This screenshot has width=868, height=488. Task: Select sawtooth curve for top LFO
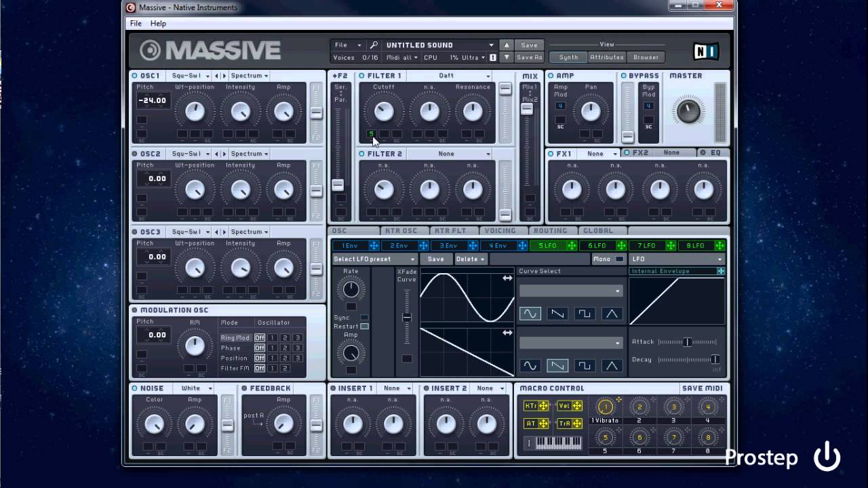557,314
